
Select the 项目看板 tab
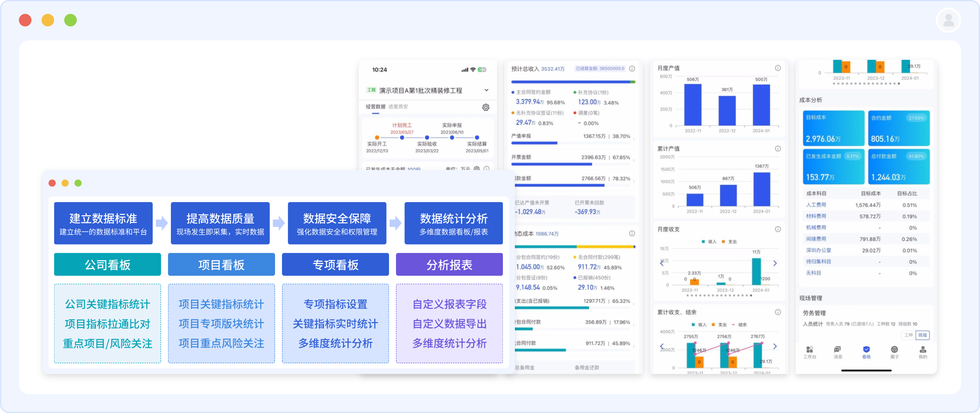[x=222, y=264]
